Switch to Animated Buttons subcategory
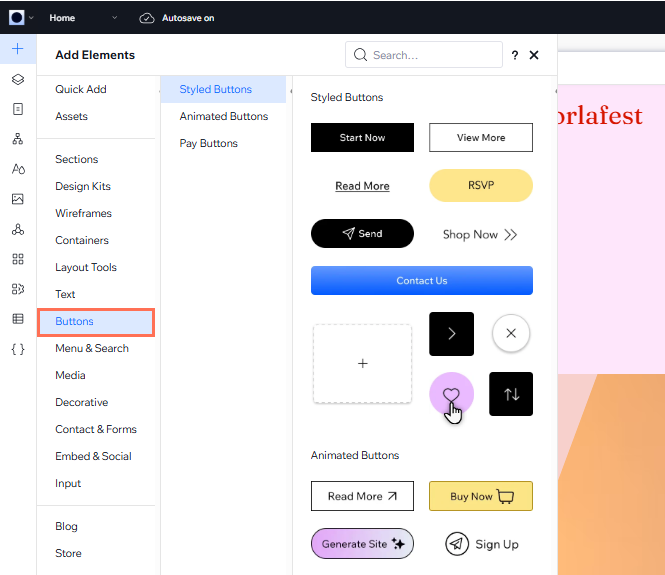665x575 pixels. pyautogui.click(x=224, y=116)
